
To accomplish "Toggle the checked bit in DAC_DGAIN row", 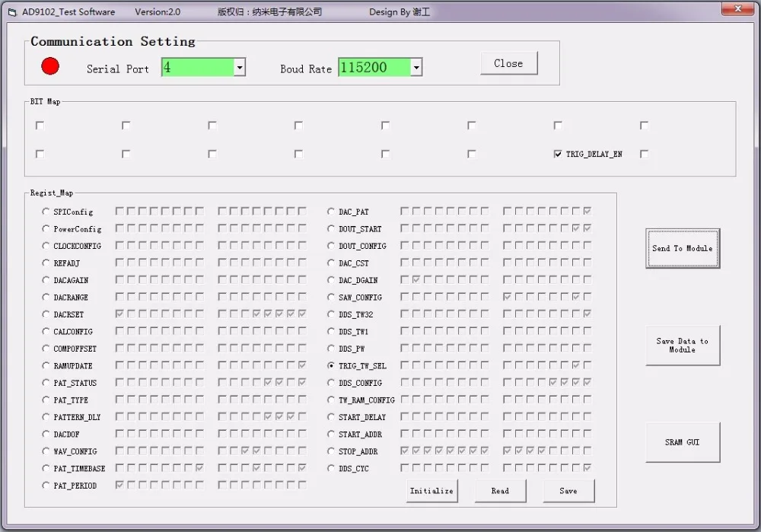I will pyautogui.click(x=416, y=279).
